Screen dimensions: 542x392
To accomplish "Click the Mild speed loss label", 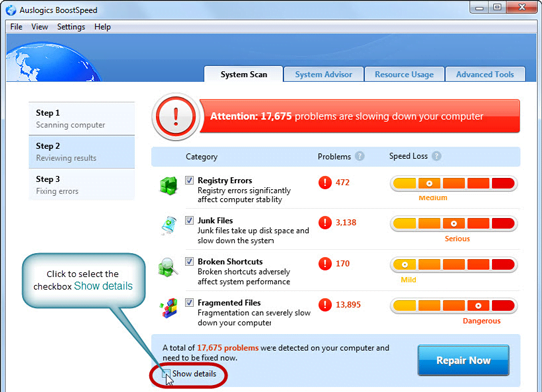I will 408,280.
